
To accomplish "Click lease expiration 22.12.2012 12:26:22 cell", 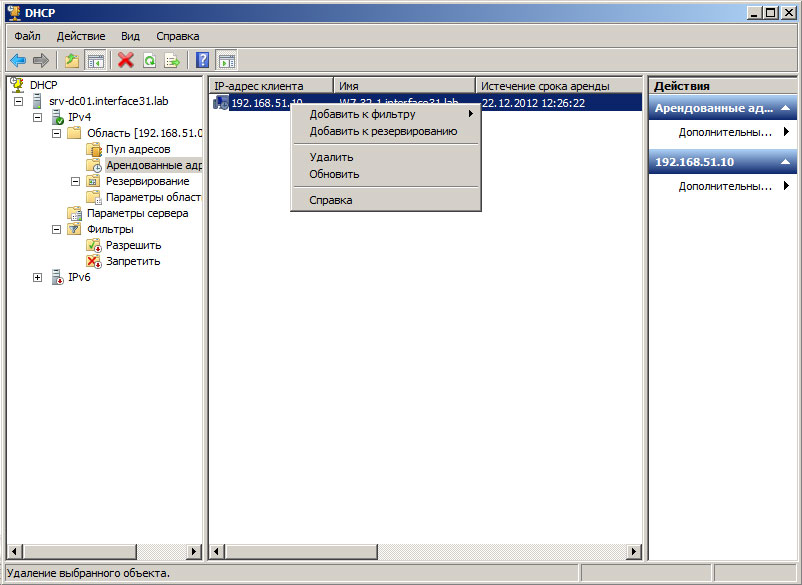I will [x=533, y=103].
